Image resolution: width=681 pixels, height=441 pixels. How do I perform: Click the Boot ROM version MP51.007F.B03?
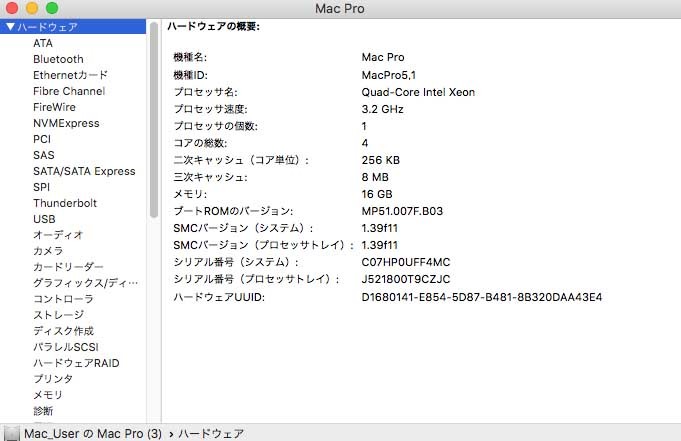(402, 211)
